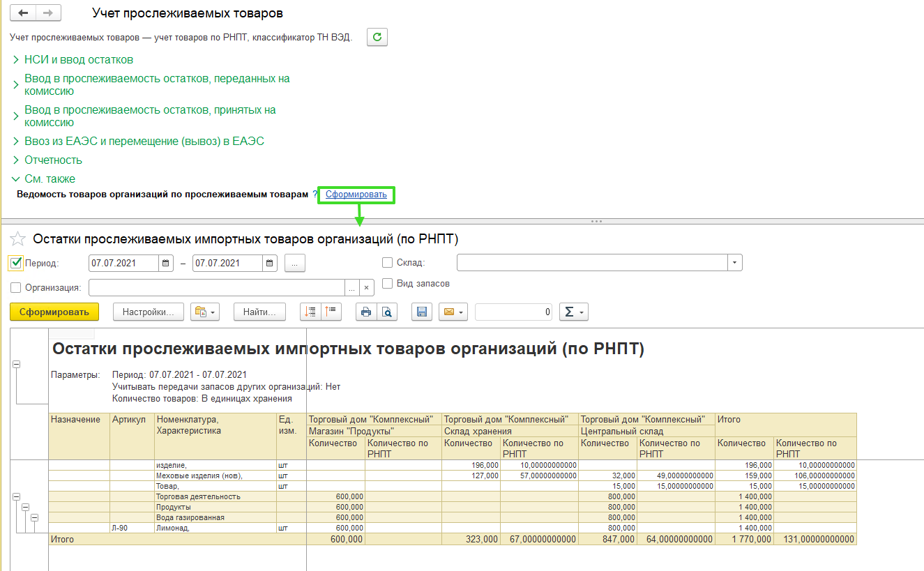Open print preview icon
The height and width of the screenshot is (571, 924).
387,312
